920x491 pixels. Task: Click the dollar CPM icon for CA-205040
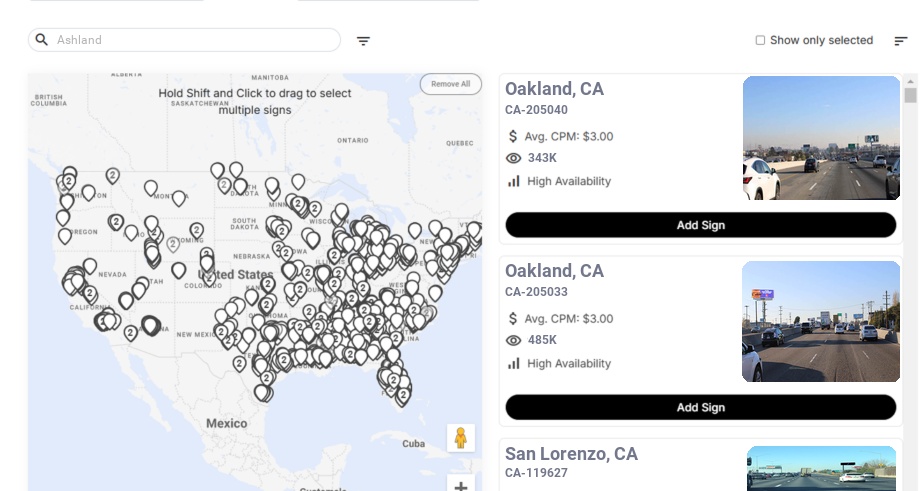tap(513, 136)
